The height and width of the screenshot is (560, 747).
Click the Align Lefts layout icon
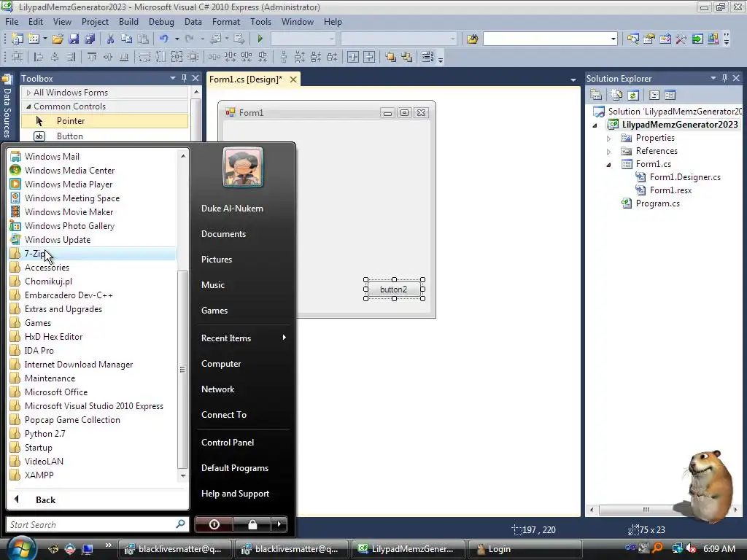click(x=38, y=57)
